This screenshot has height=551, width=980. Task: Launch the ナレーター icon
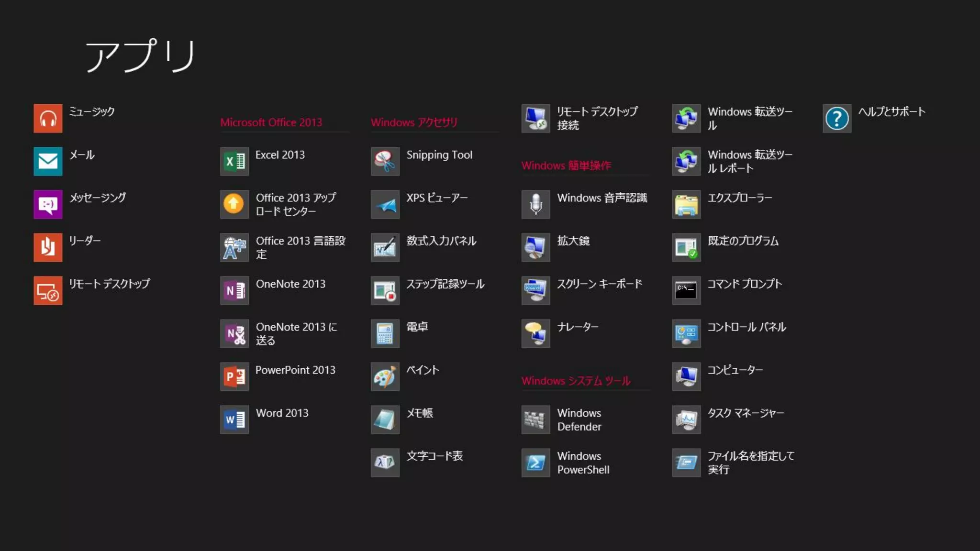(x=536, y=333)
